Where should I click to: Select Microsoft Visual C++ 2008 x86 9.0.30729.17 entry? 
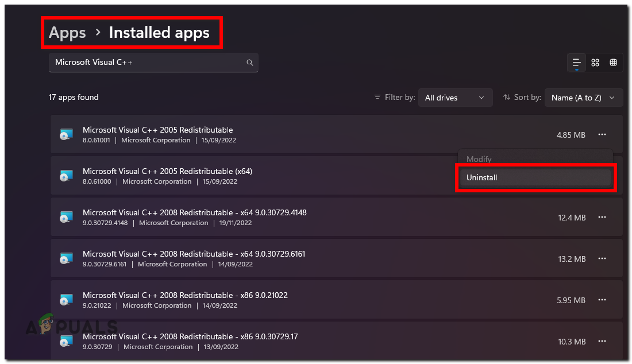[337, 340]
